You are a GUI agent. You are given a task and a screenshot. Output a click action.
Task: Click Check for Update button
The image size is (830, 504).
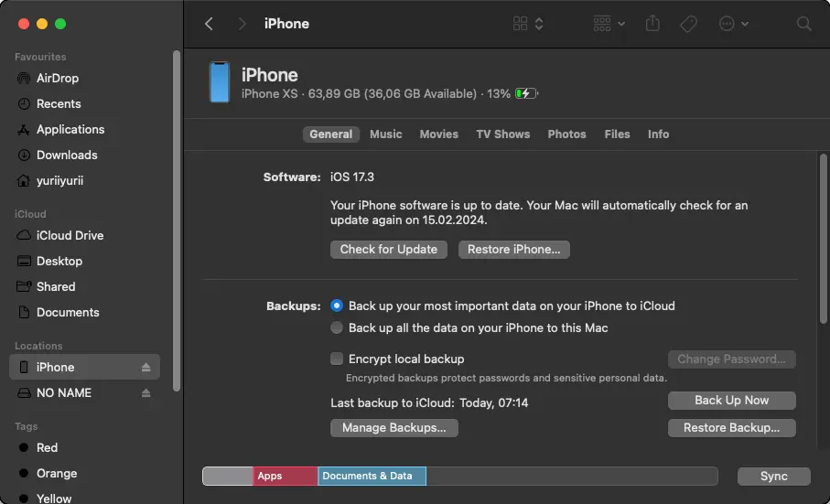389,250
